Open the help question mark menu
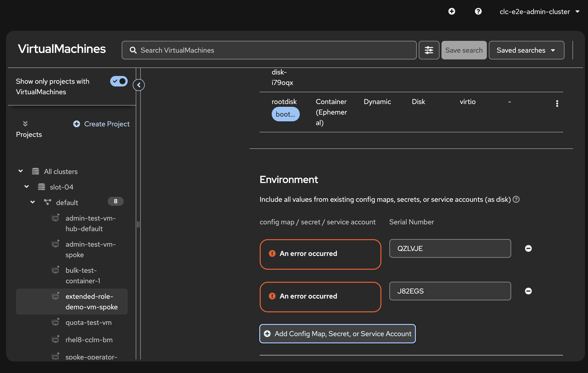 point(478,12)
